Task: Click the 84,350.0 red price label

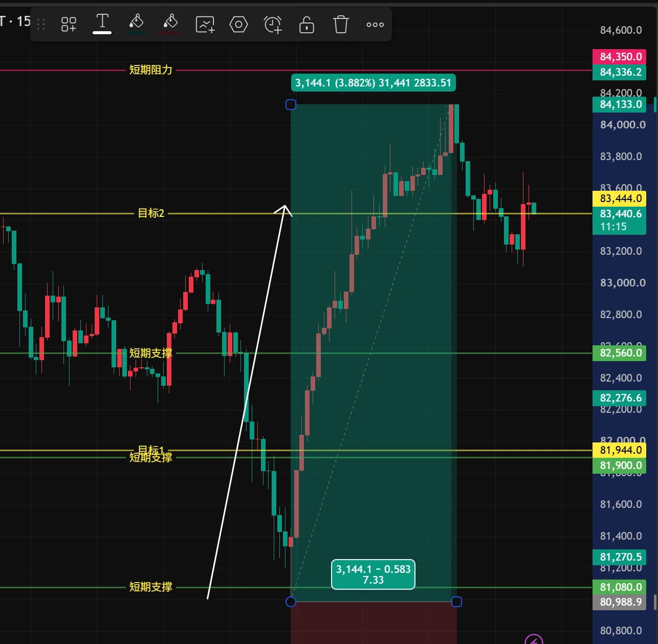Action: click(620, 57)
